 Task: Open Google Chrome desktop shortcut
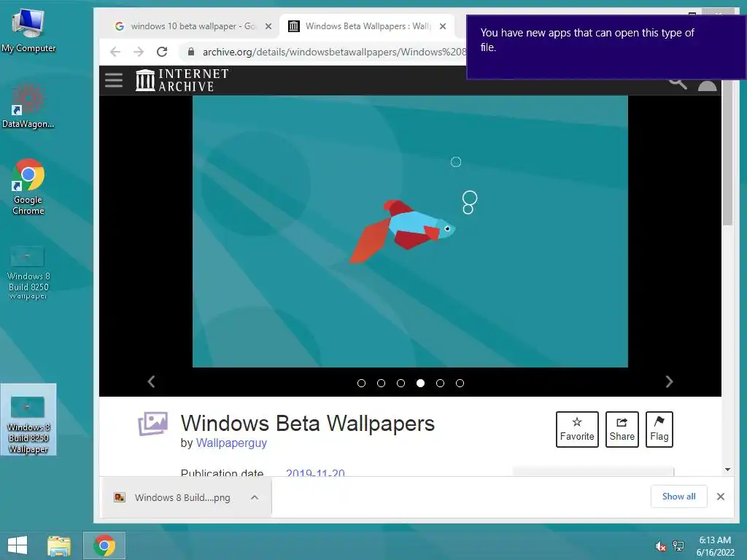[x=28, y=187]
